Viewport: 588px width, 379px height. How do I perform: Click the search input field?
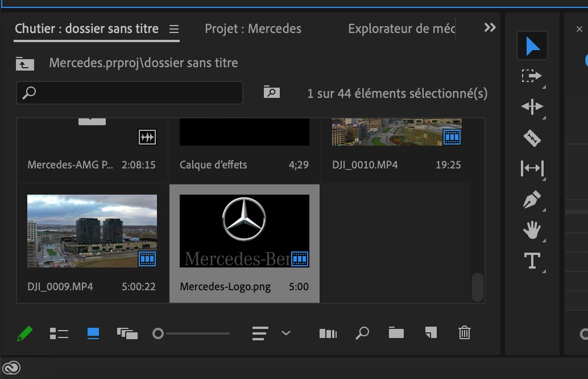(x=130, y=93)
